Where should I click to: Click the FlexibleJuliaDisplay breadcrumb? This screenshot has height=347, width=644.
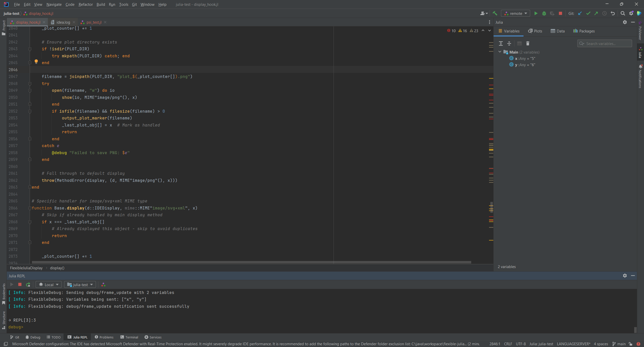point(26,268)
